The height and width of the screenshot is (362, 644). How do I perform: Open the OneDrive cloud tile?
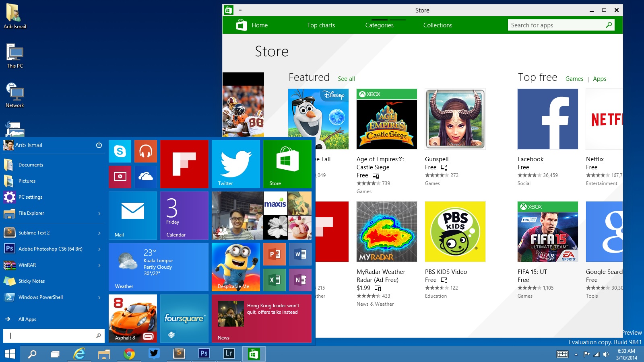pos(146,177)
